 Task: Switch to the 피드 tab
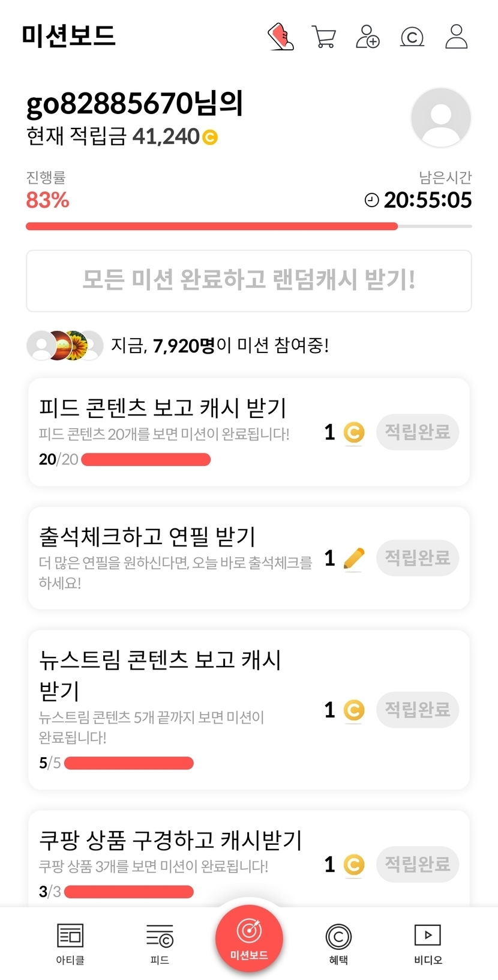[x=160, y=943]
